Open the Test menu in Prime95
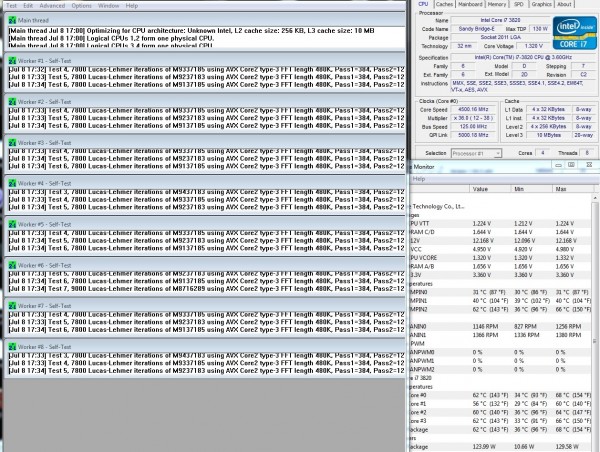 tap(11, 6)
